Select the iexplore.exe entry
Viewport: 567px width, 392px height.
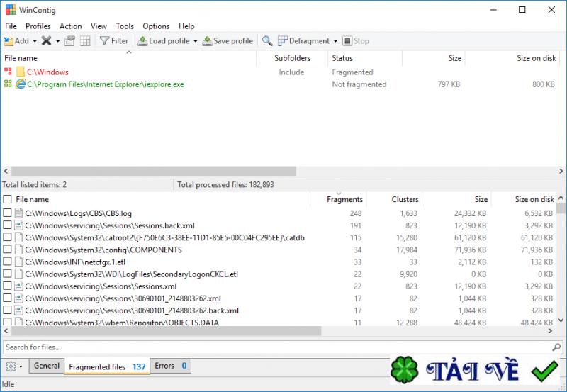[x=105, y=84]
